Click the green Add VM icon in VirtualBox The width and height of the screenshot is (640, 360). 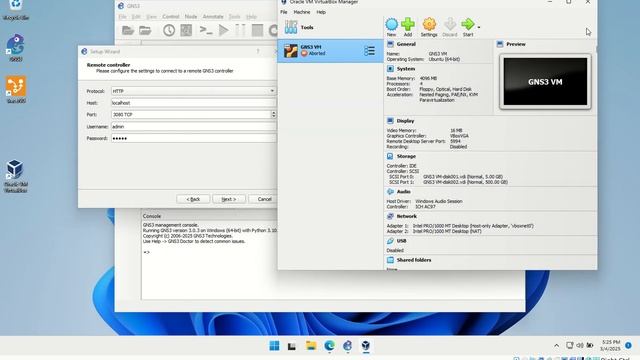[408, 27]
